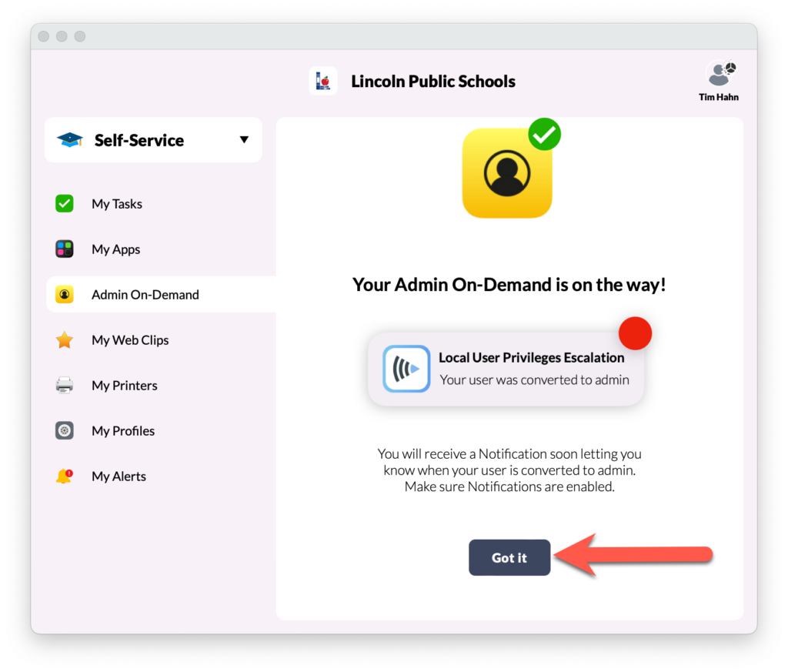The width and height of the screenshot is (788, 672).
Task: Expand the Self-Service dropdown arrow
Action: click(244, 140)
